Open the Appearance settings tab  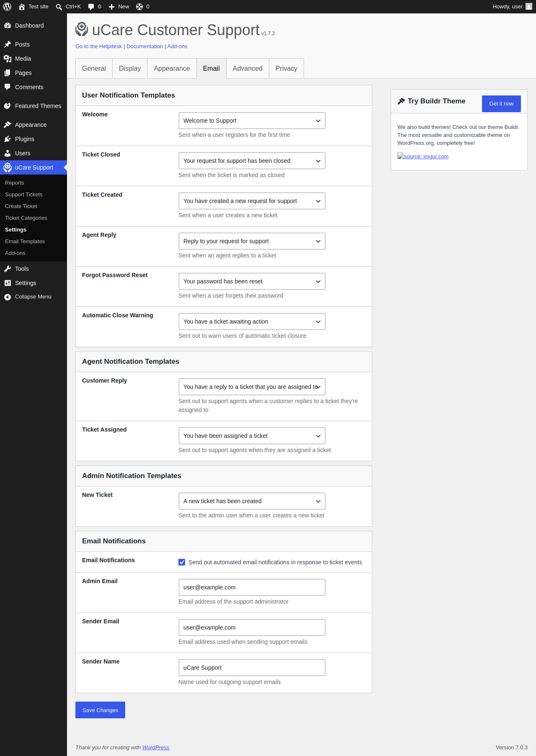[x=172, y=68]
